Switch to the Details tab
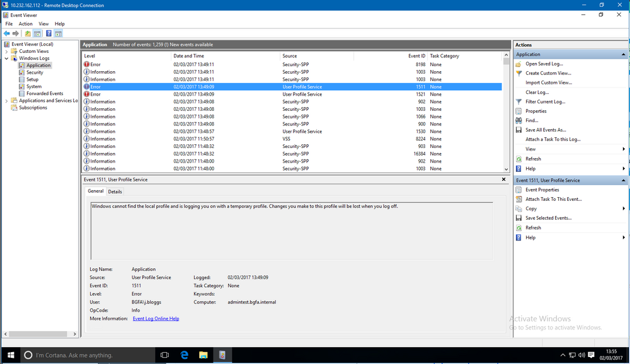 [x=115, y=191]
